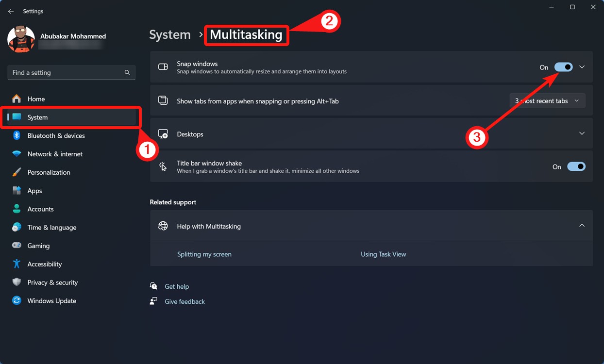This screenshot has height=364, width=604.
Task: Open the 'Splitting my screen' help link
Action: pyautogui.click(x=204, y=254)
